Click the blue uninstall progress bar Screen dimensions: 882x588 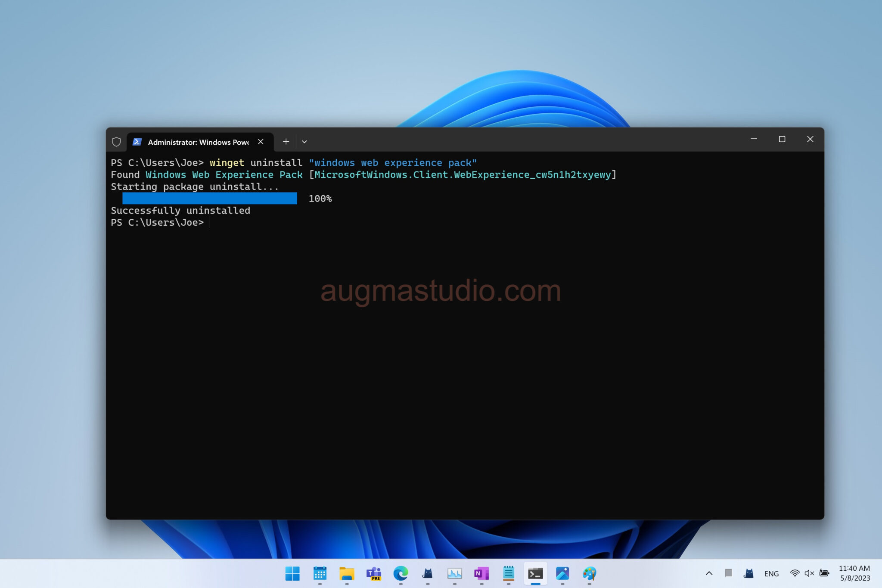(209, 199)
